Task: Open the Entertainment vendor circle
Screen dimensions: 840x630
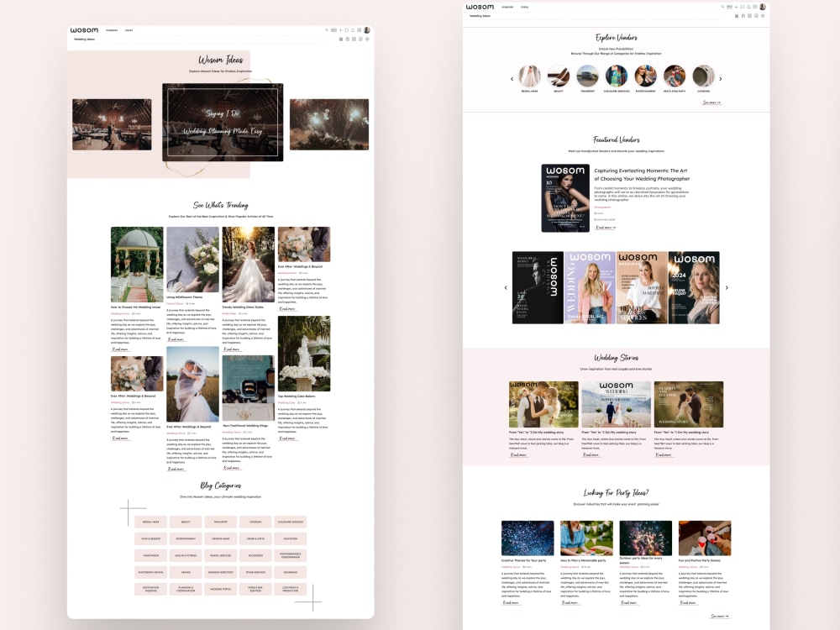Action: (645, 76)
